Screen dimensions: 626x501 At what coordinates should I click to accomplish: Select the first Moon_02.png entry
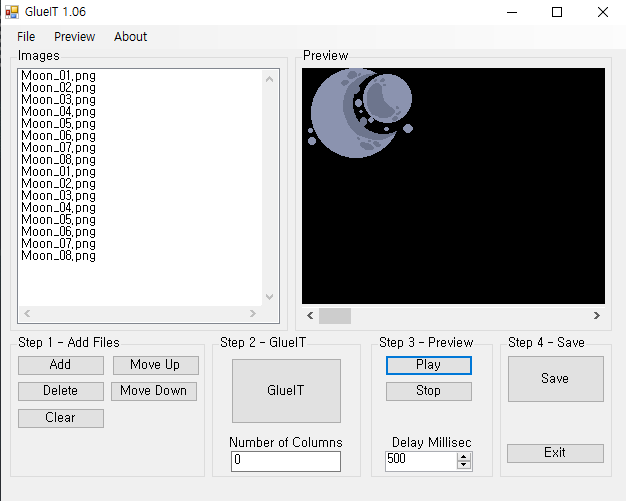click(x=58, y=87)
